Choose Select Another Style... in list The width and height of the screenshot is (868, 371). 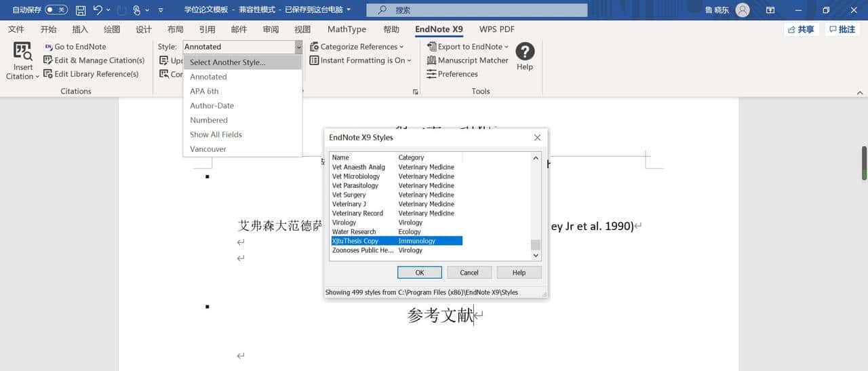(x=242, y=62)
